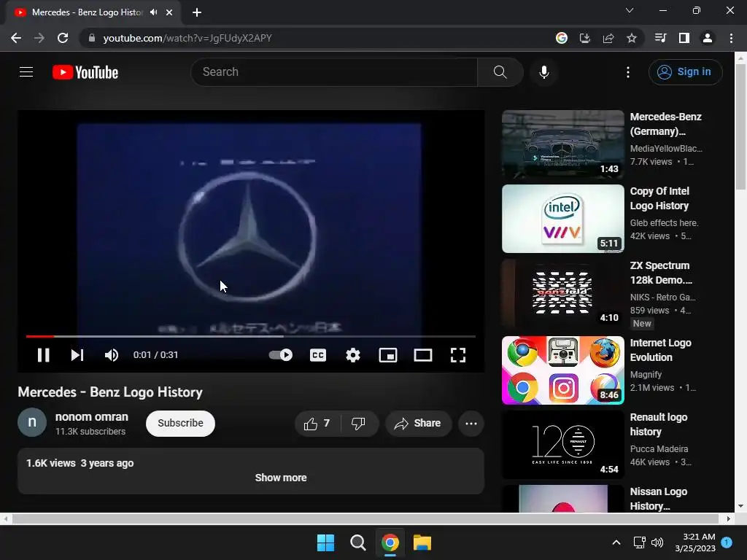Open the YouTube hamburger guide menu
Screen dimensions: 747x560
click(26, 72)
